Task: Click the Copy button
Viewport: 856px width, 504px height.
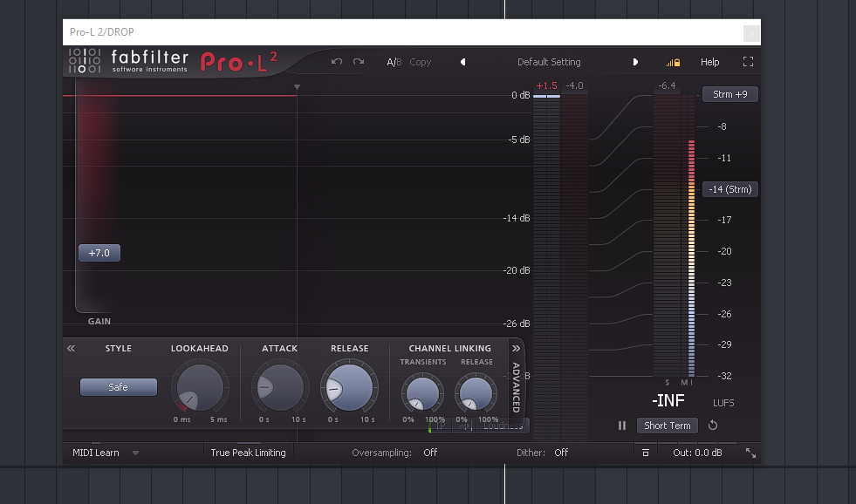Action: point(421,62)
